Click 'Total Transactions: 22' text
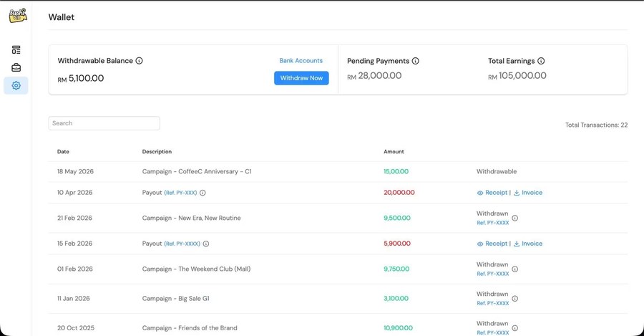The width and height of the screenshot is (644, 336). click(x=596, y=125)
